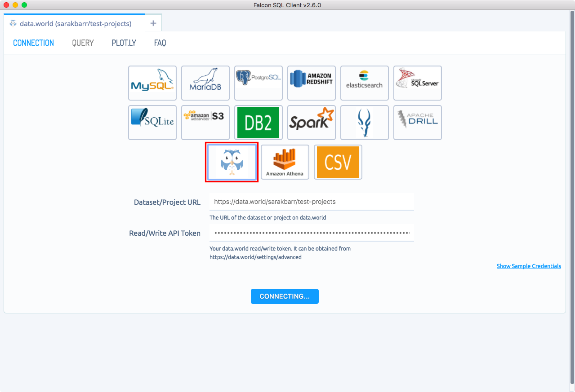Image resolution: width=575 pixels, height=392 pixels.
Task: Choose the Spark connector logo
Action: pos(312,123)
